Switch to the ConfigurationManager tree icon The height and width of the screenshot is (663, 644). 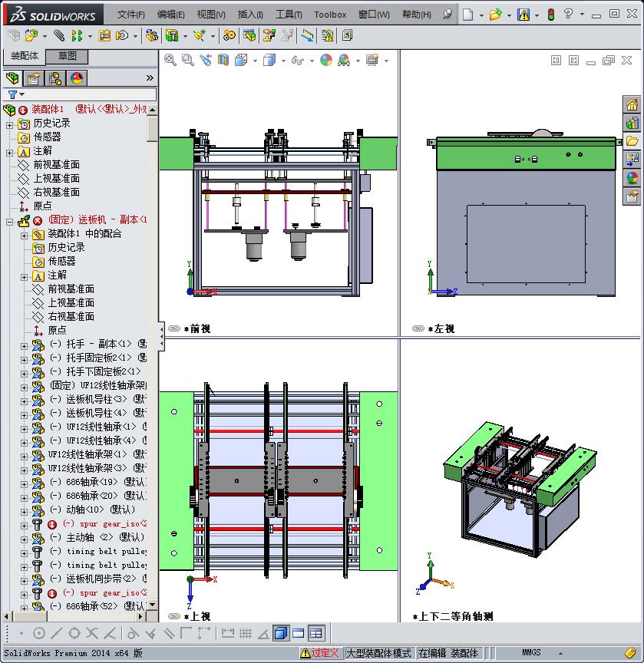(54, 78)
